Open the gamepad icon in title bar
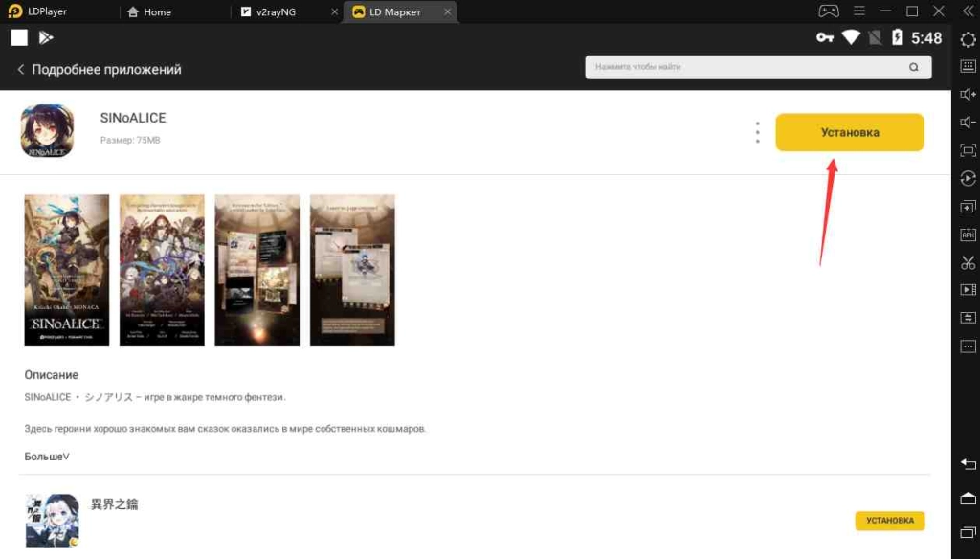This screenshot has width=980, height=559. [x=828, y=11]
